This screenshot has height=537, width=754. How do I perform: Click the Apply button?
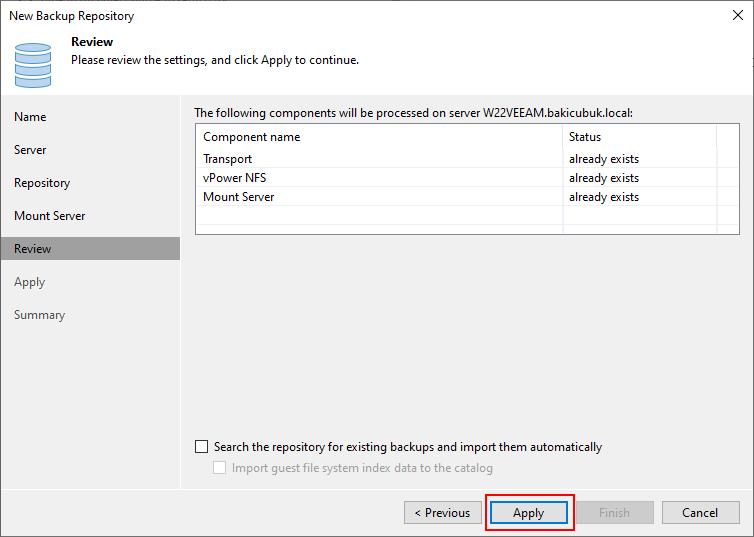coord(528,512)
